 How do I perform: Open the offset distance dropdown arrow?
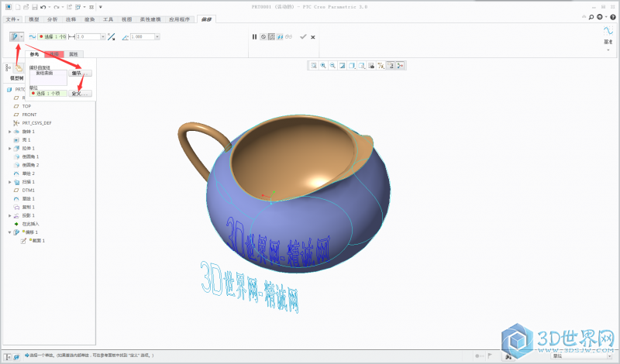(103, 36)
